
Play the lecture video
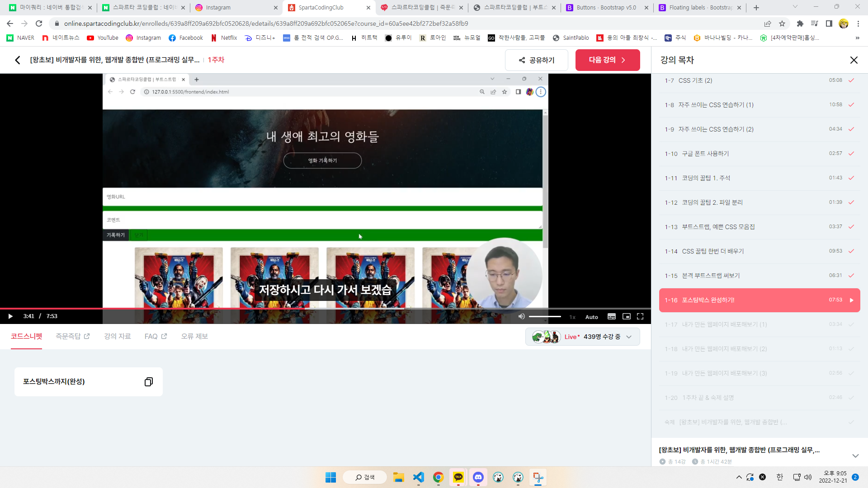pyautogui.click(x=10, y=316)
